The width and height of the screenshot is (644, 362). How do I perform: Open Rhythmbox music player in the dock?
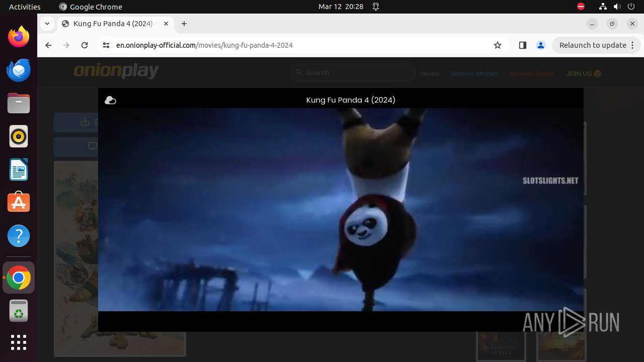tap(19, 136)
